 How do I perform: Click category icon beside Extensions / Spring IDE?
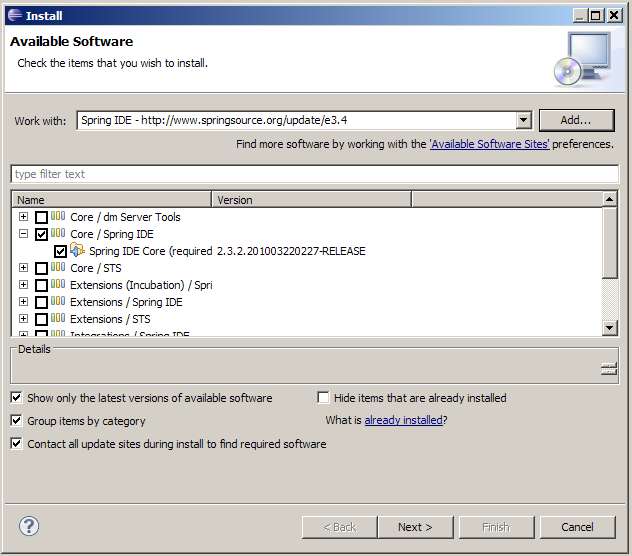(58, 301)
